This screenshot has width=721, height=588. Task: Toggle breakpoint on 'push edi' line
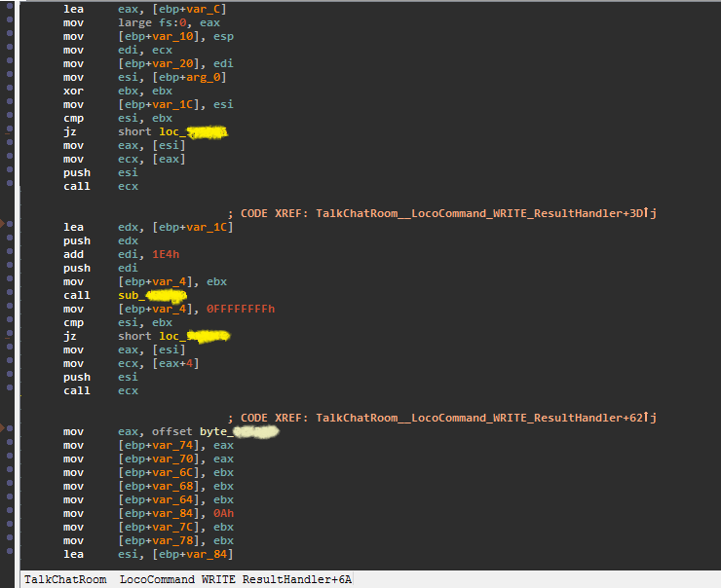[10, 268]
